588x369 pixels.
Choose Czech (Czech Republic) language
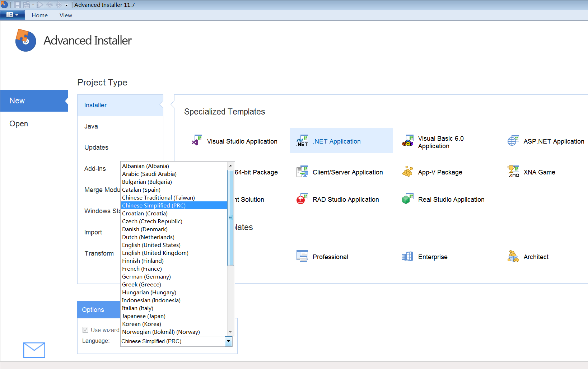click(174, 221)
